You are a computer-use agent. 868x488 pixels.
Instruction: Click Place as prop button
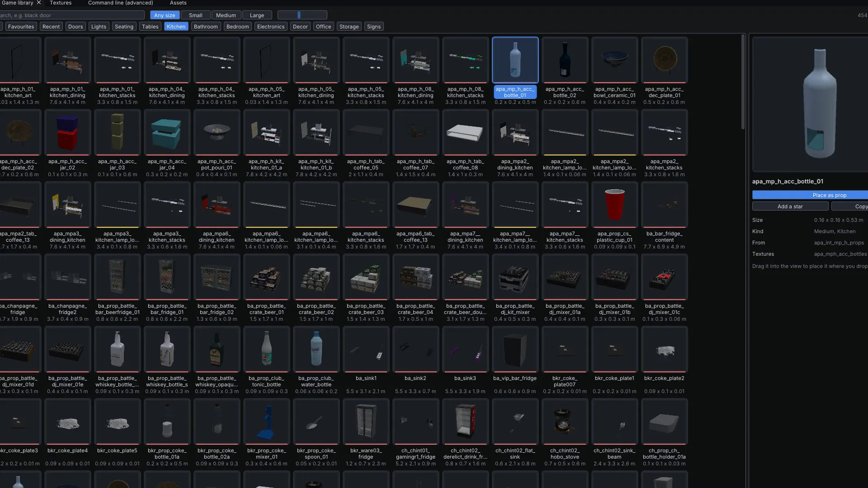pos(810,195)
